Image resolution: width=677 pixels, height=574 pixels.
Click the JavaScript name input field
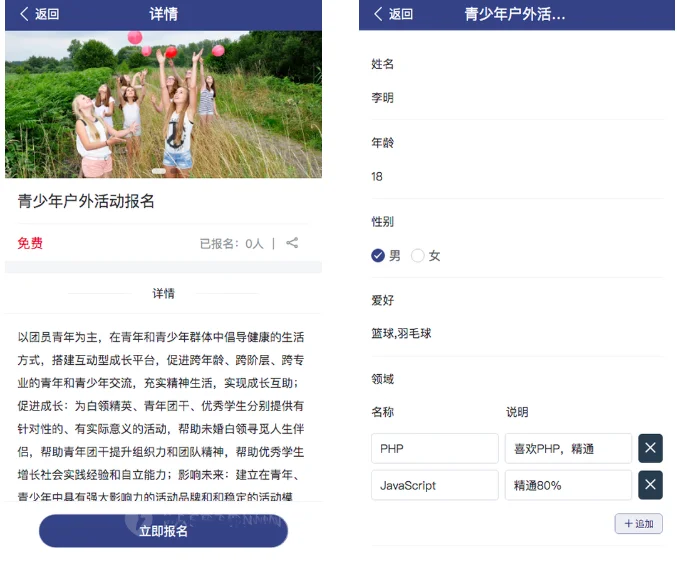[x=434, y=485]
